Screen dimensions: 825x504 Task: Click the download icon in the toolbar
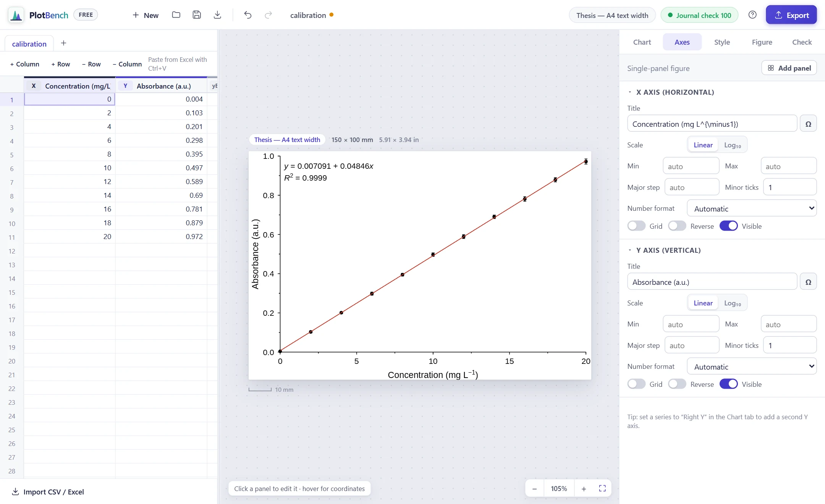click(217, 15)
